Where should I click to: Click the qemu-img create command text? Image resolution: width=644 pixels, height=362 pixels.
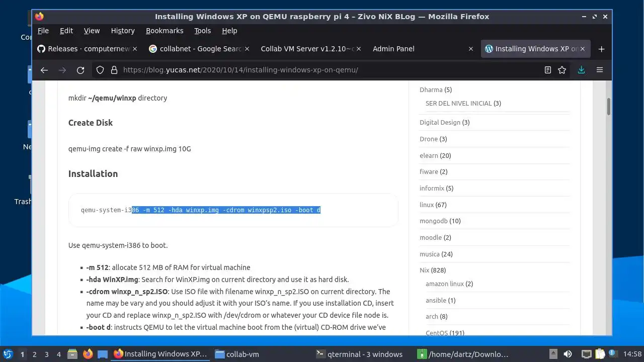click(x=129, y=149)
